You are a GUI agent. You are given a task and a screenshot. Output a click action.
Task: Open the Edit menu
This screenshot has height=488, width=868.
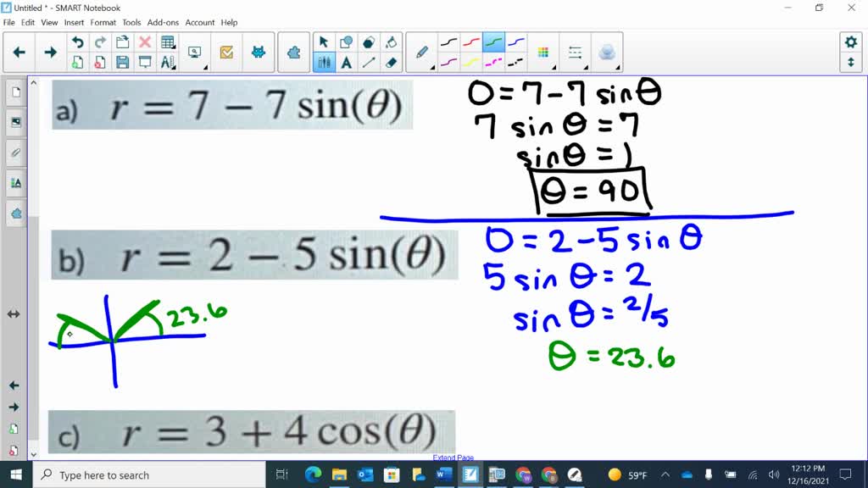(x=28, y=23)
